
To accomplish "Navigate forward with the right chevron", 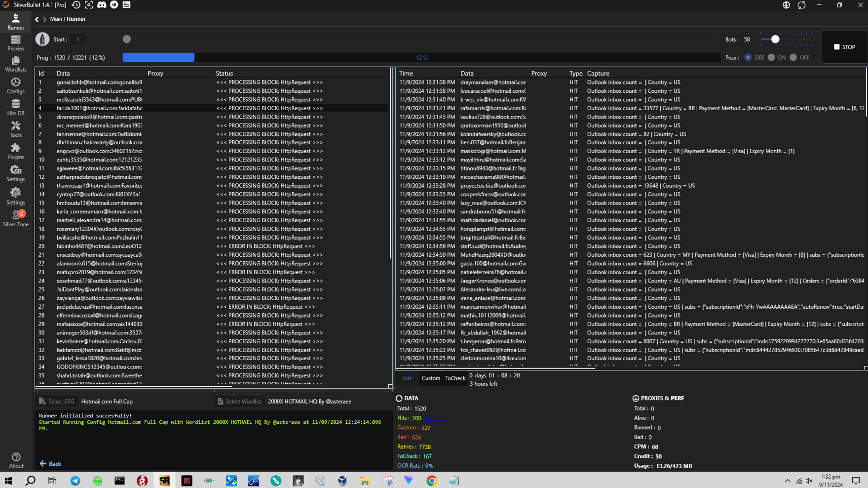I will point(44,19).
